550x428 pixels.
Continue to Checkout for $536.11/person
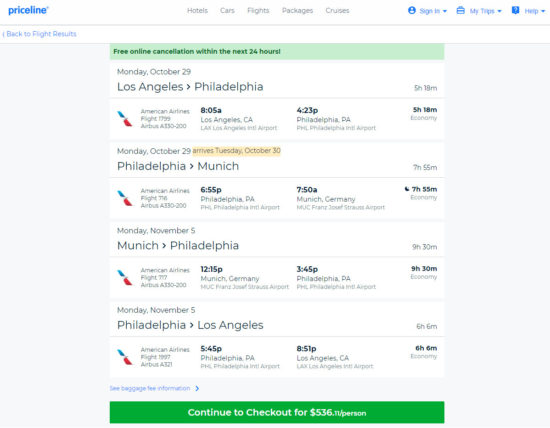click(277, 412)
